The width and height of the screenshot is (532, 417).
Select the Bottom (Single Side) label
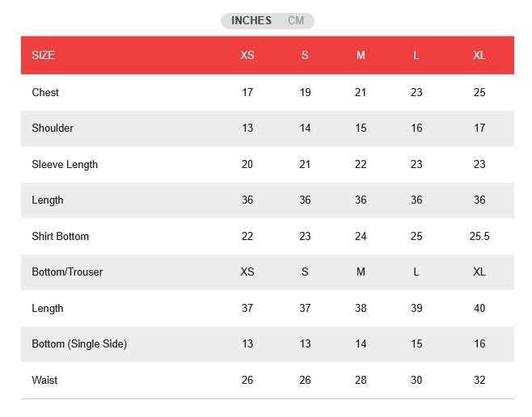pyautogui.click(x=79, y=344)
